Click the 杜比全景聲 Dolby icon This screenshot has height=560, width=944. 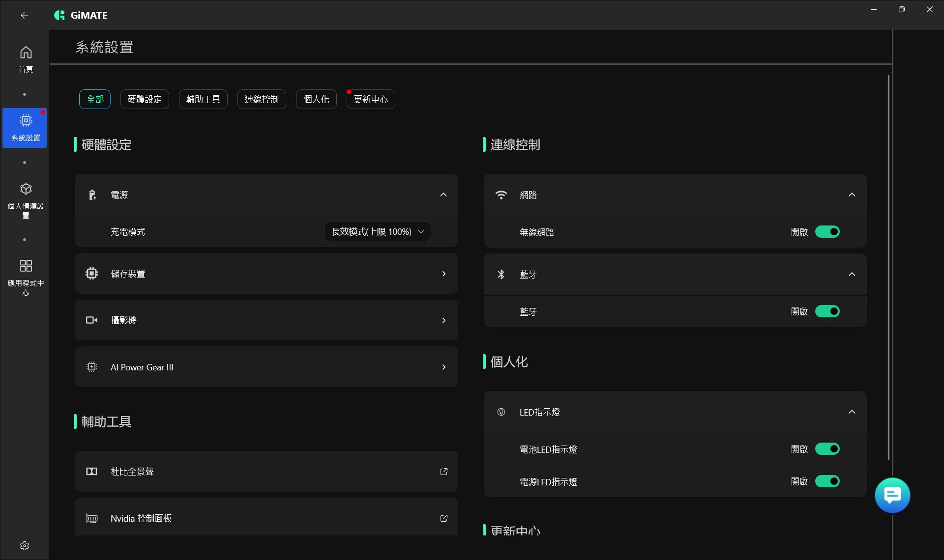[91, 472]
